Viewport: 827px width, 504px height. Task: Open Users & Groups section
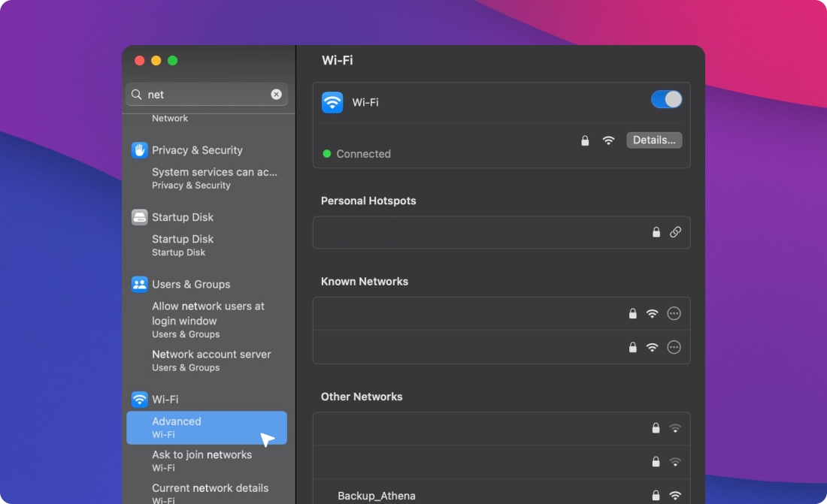pyautogui.click(x=191, y=285)
